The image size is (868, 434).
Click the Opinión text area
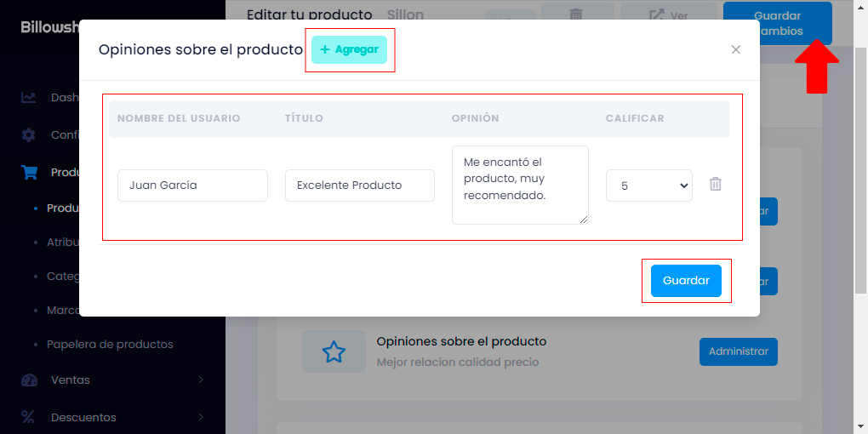tap(519, 185)
